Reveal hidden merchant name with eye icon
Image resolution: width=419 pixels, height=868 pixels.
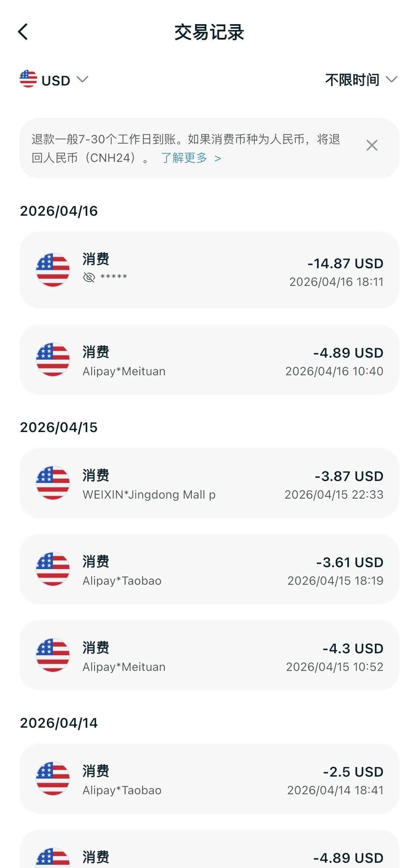[89, 277]
